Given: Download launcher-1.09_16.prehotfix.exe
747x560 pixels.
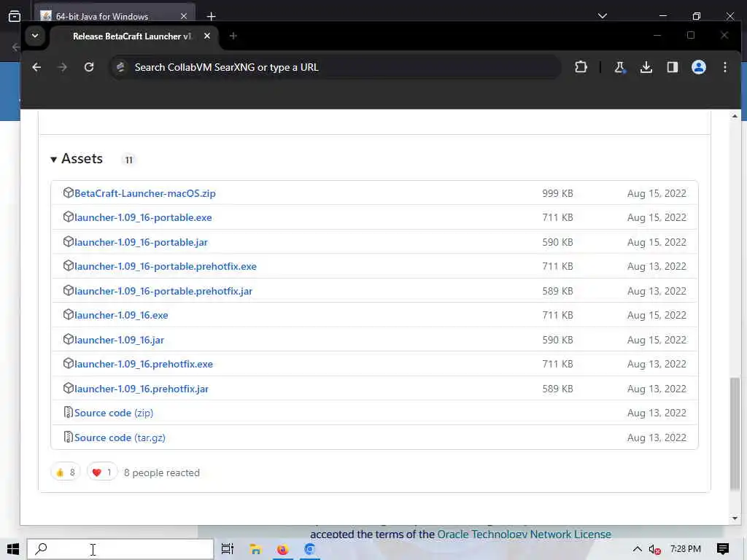Looking at the screenshot, I should (x=144, y=364).
